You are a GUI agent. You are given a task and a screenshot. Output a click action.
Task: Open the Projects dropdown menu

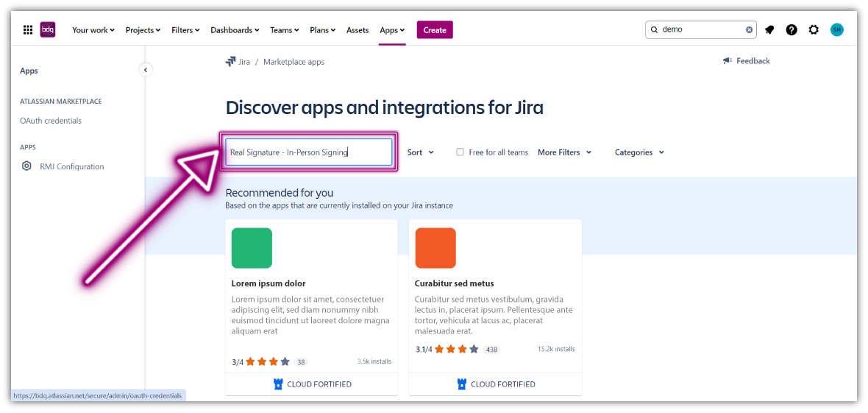(x=143, y=30)
